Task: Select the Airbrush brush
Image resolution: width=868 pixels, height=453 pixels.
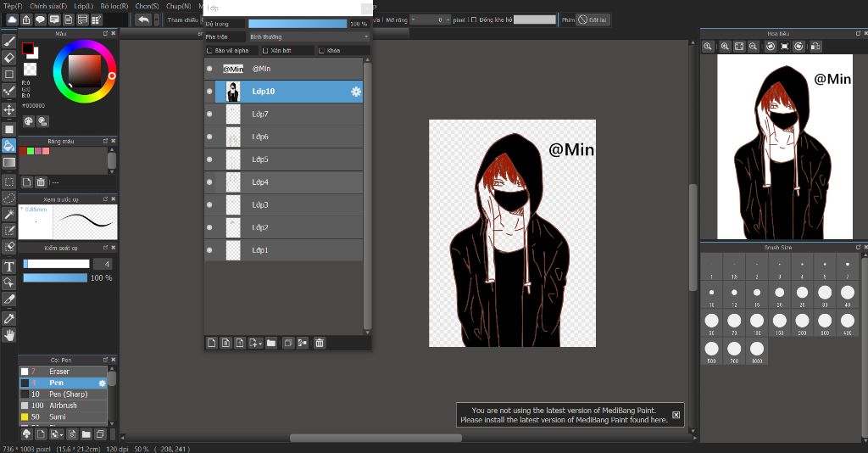Action: (63, 405)
